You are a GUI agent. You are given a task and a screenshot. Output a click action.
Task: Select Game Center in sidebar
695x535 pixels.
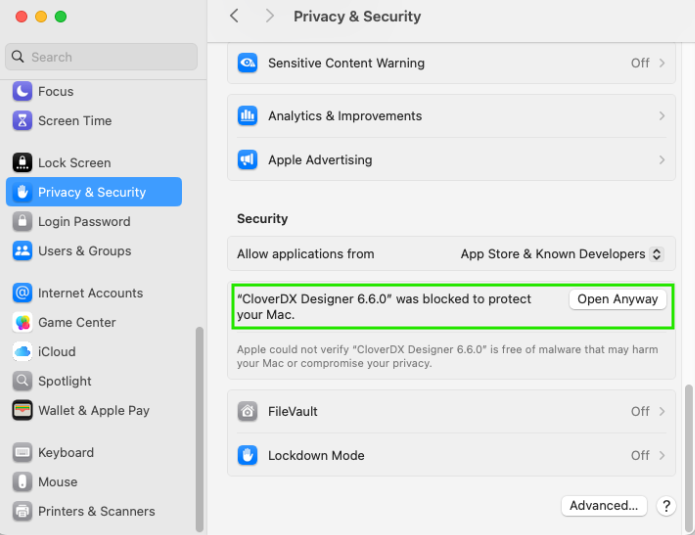click(x=94, y=322)
